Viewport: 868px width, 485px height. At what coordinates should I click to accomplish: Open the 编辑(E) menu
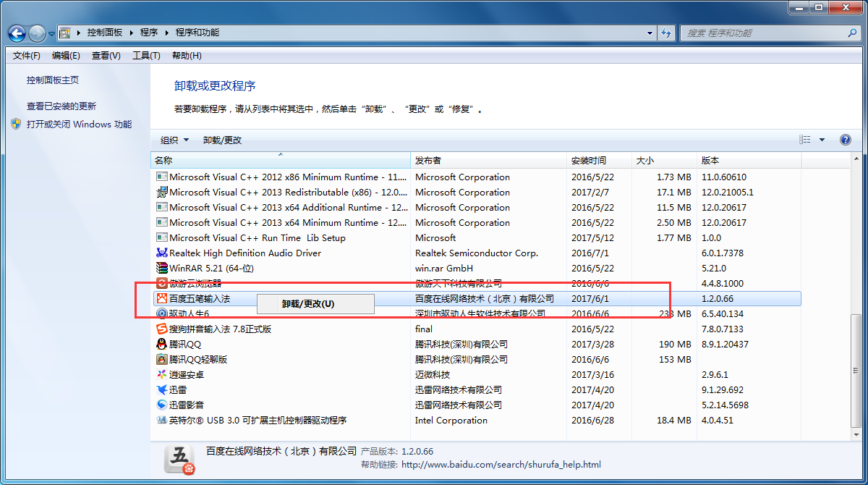[x=66, y=56]
